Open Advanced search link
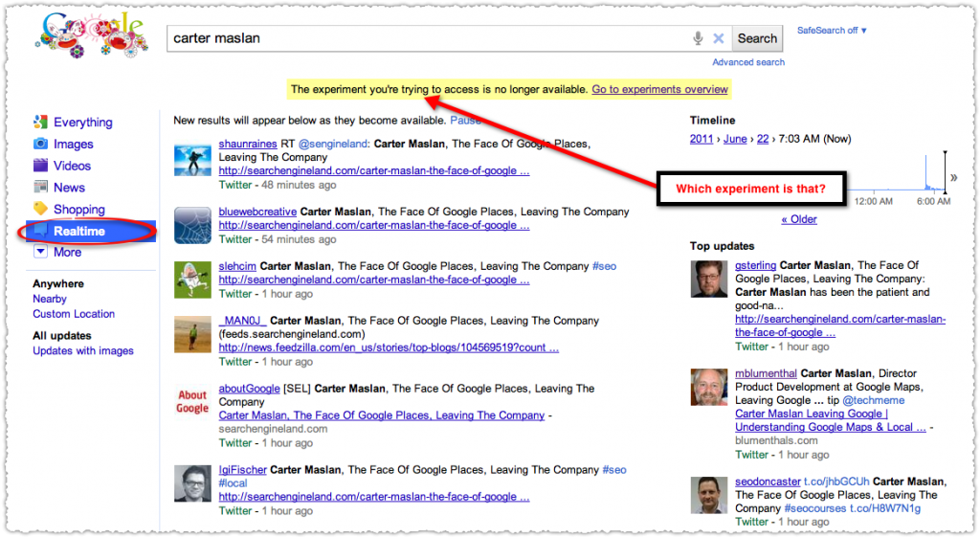The width and height of the screenshot is (980, 538). pyautogui.click(x=748, y=62)
